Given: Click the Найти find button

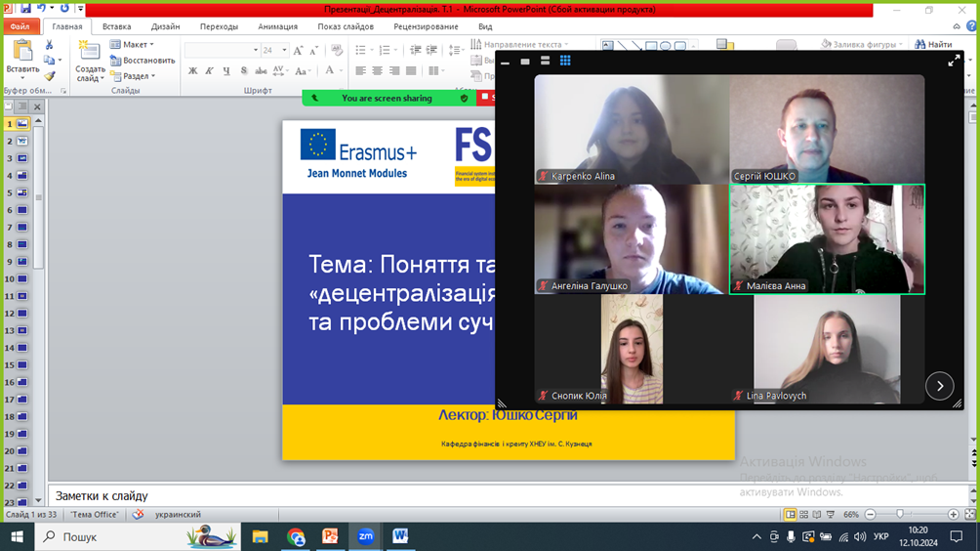Looking at the screenshot, I should [x=934, y=44].
